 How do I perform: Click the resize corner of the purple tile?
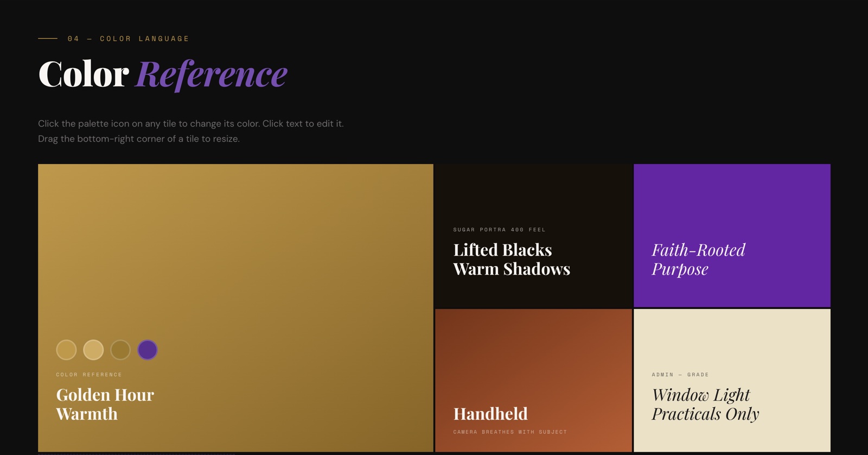[826, 303]
